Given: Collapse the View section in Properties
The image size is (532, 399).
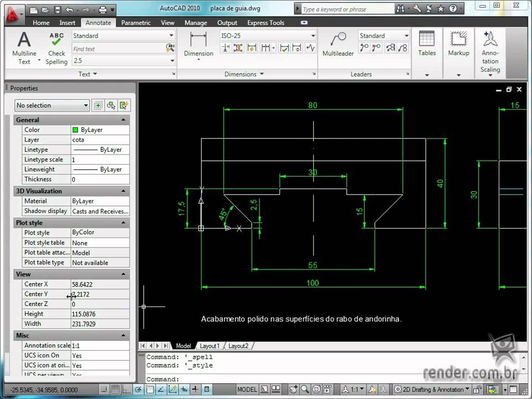Looking at the screenshot, I should coord(123,274).
